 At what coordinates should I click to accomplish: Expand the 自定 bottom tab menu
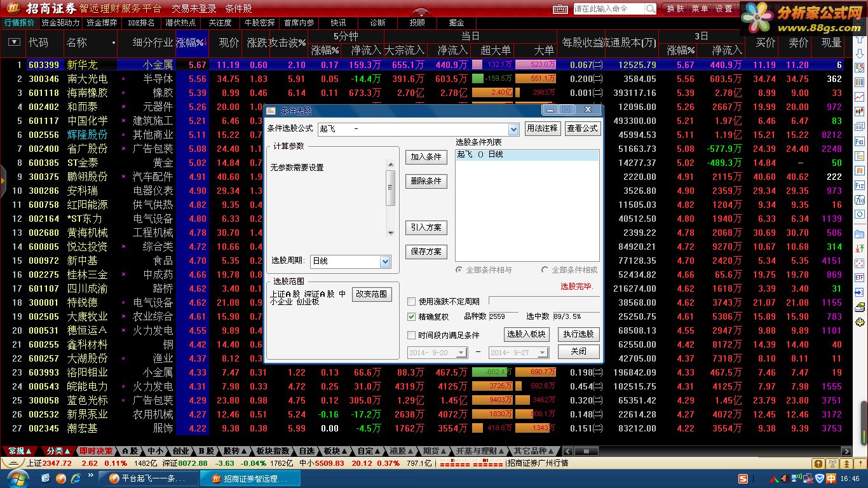tap(368, 451)
